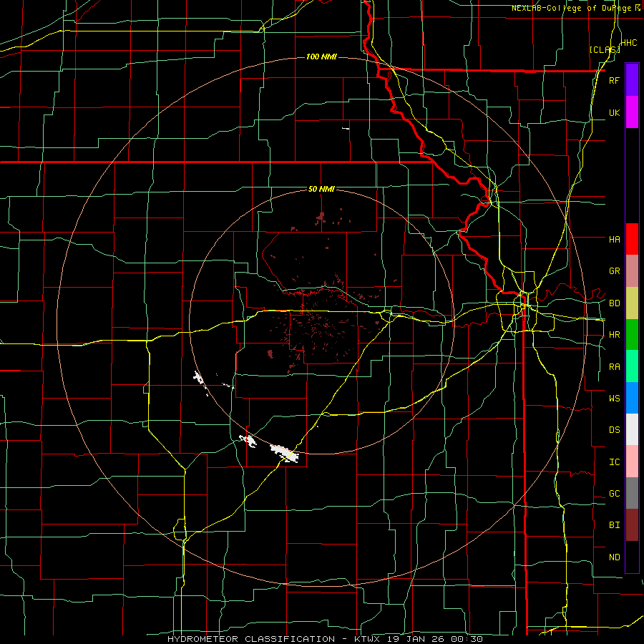Click the 100 NMI range ring label
644x644 pixels.
pyautogui.click(x=321, y=57)
